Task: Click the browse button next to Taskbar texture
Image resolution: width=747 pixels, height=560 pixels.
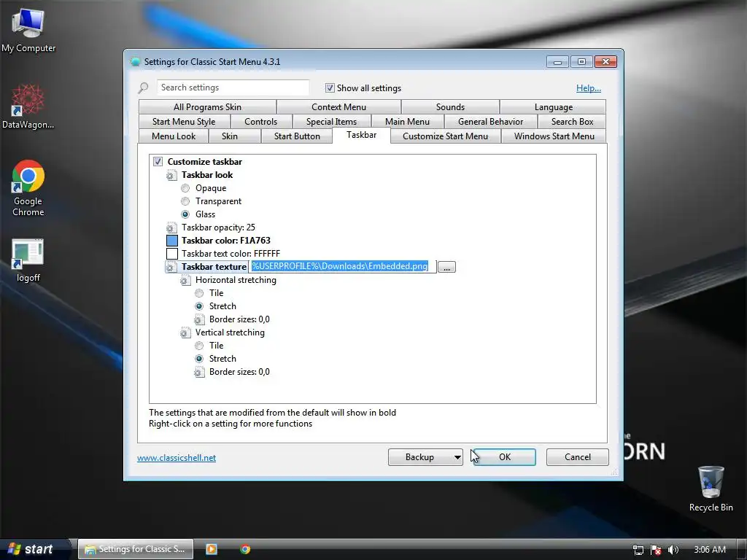Action: pyautogui.click(x=446, y=267)
